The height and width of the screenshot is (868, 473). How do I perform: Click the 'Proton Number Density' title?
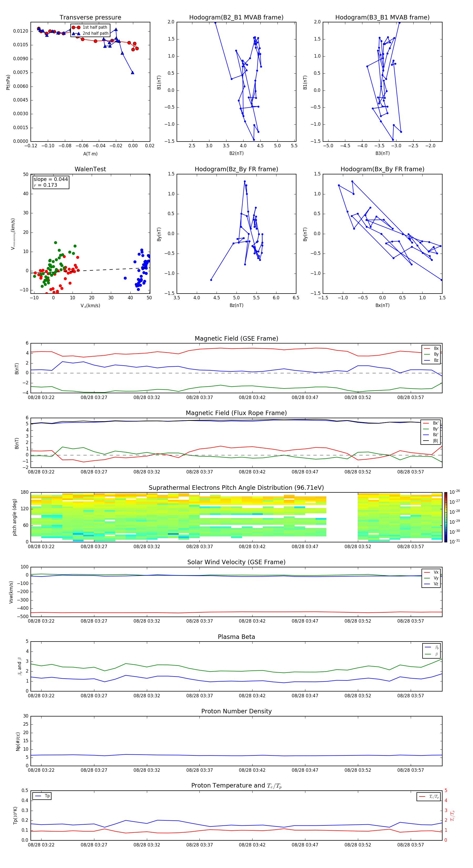click(236, 711)
